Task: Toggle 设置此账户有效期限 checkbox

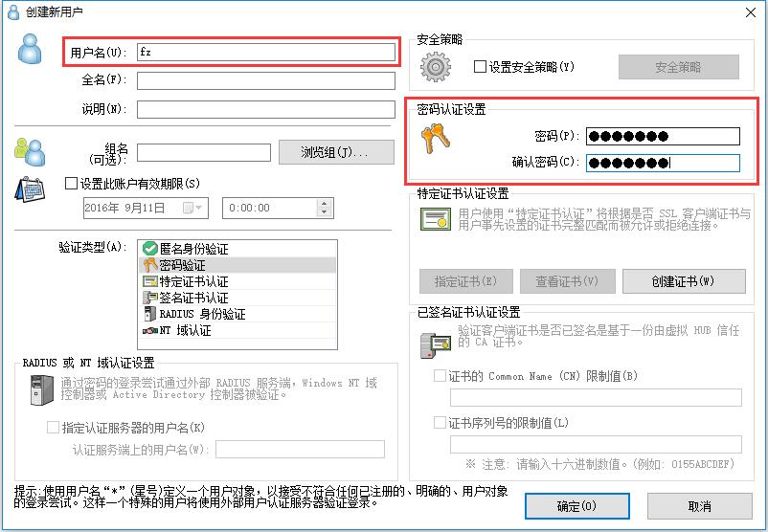Action: [71, 184]
